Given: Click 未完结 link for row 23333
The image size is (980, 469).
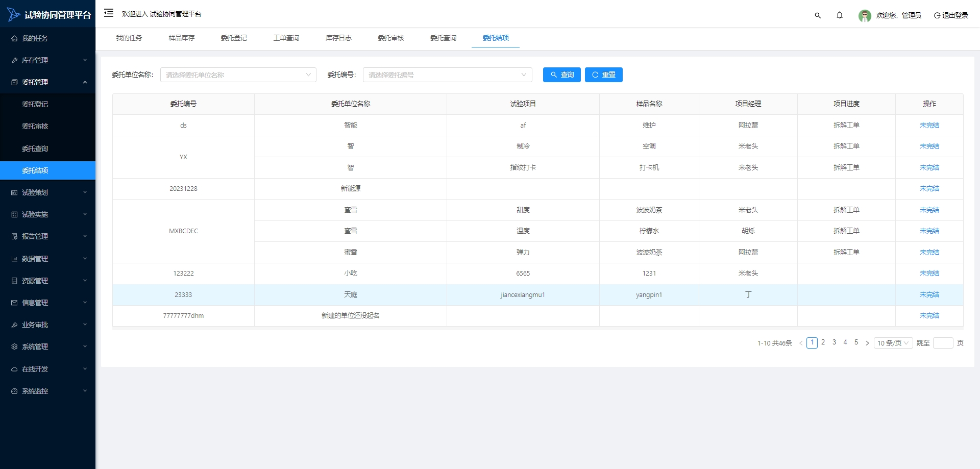Looking at the screenshot, I should [x=929, y=295].
